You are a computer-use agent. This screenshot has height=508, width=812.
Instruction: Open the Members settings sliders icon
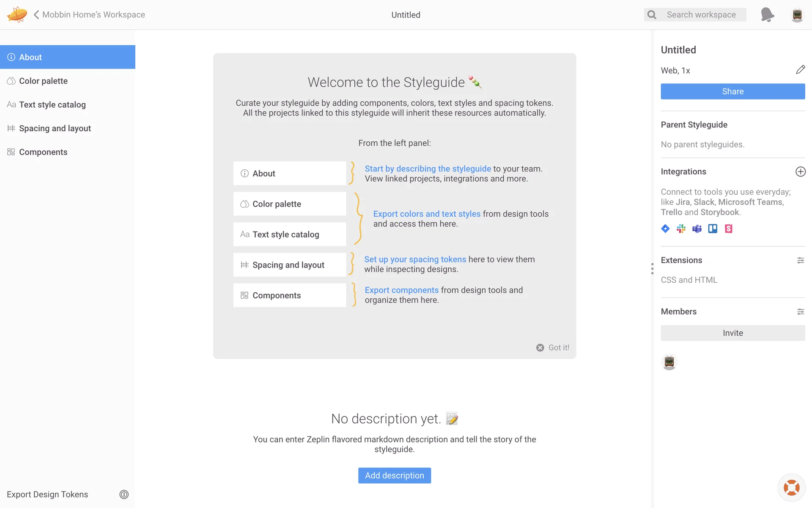tap(800, 312)
